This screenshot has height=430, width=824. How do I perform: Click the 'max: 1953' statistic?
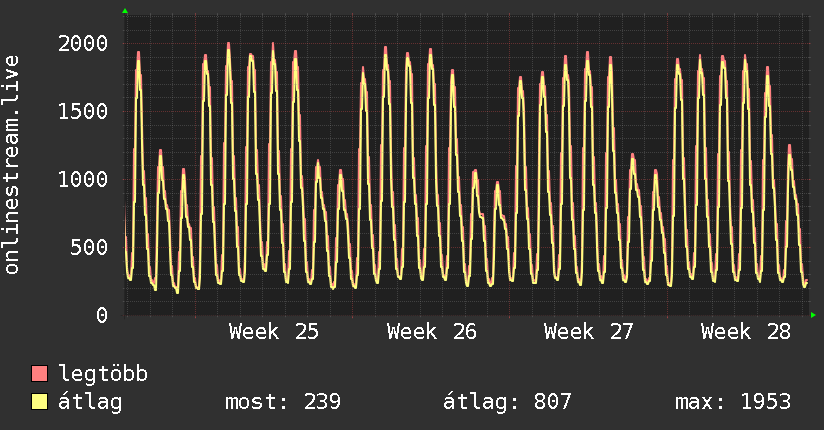pos(733,402)
